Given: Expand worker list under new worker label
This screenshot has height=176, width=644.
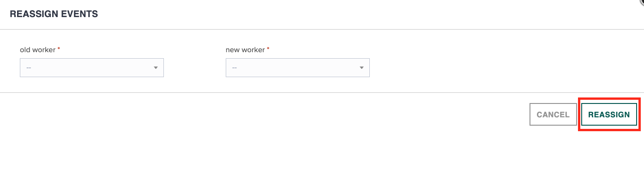Looking at the screenshot, I should click(x=298, y=67).
